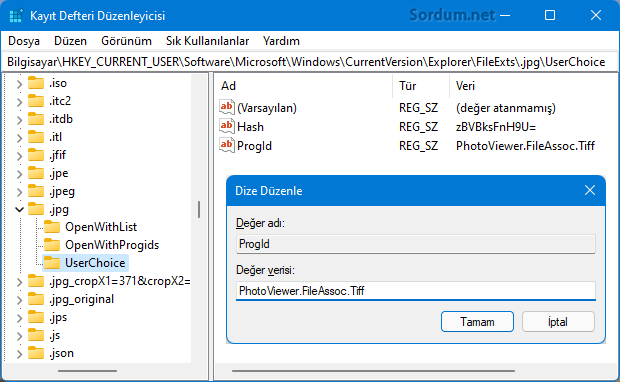The image size is (620, 382).
Task: Click the .itl folder icon
Action: pos(36,137)
